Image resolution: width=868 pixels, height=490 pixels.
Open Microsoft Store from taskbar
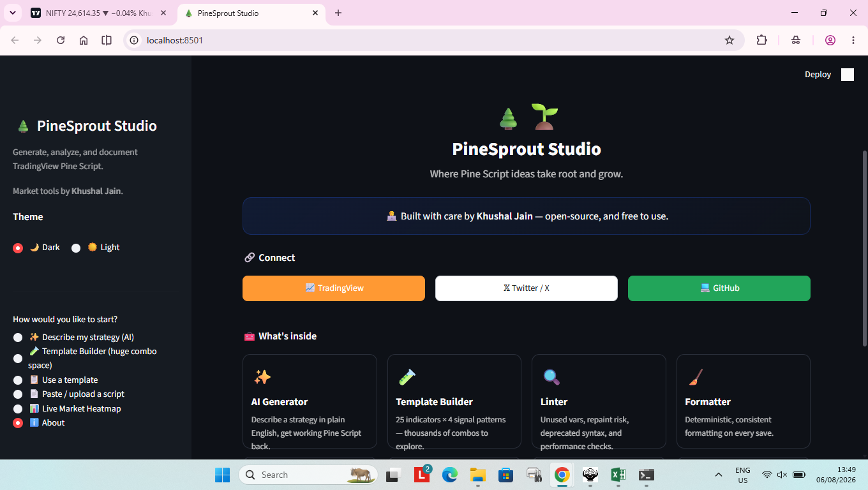click(x=506, y=475)
